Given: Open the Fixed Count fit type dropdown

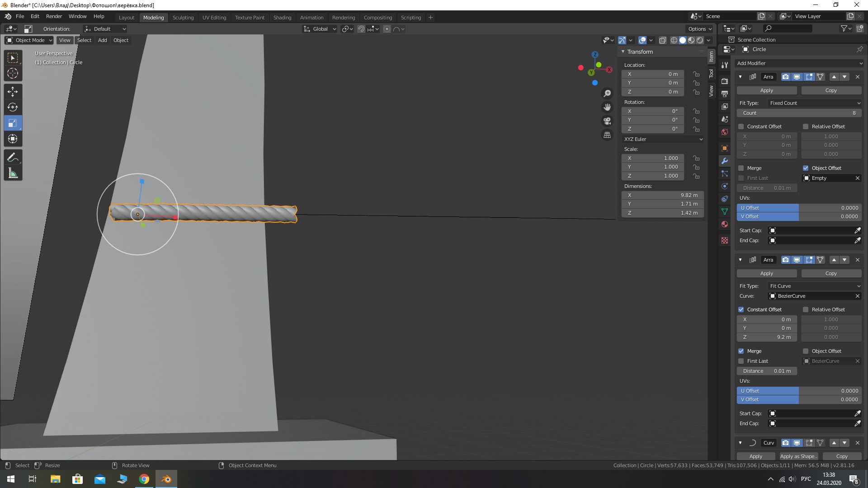Looking at the screenshot, I should pyautogui.click(x=815, y=103).
